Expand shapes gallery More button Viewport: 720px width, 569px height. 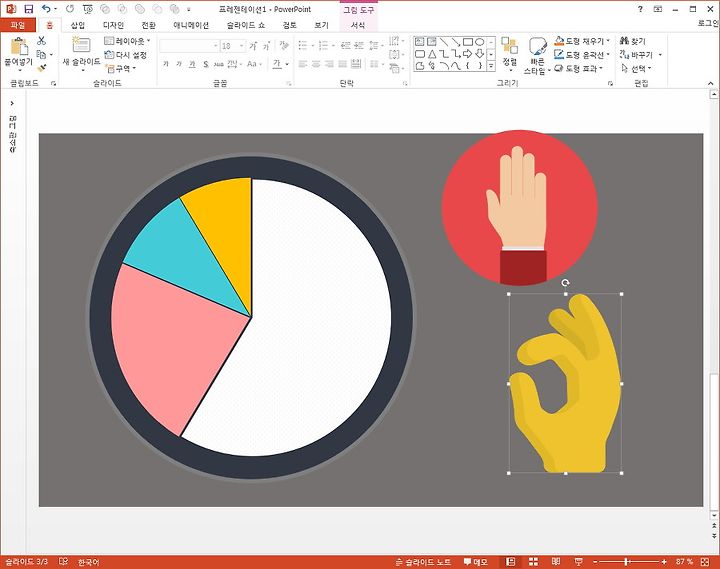(491, 66)
